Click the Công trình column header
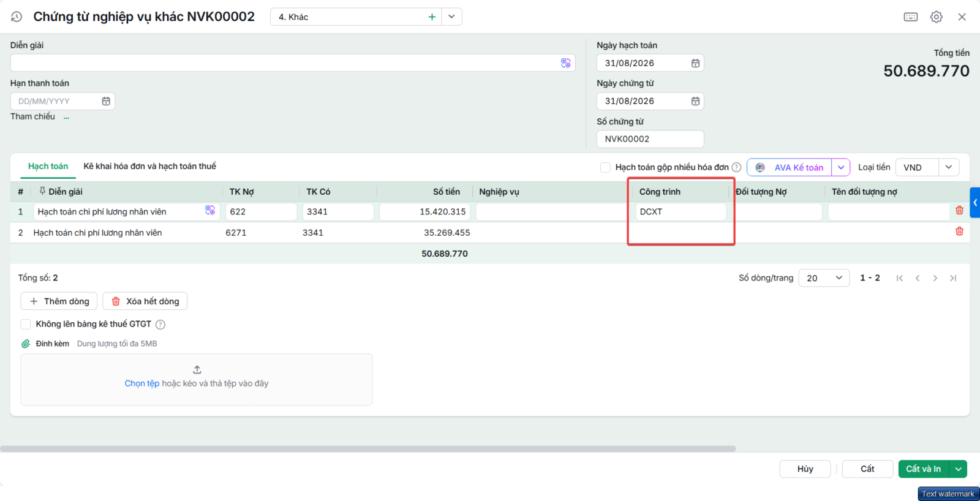 [660, 192]
